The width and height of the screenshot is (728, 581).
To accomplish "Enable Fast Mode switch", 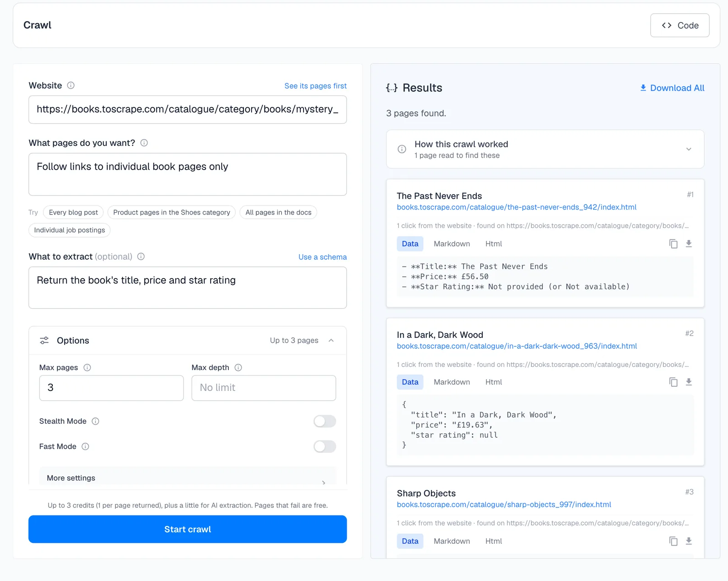I will (325, 446).
